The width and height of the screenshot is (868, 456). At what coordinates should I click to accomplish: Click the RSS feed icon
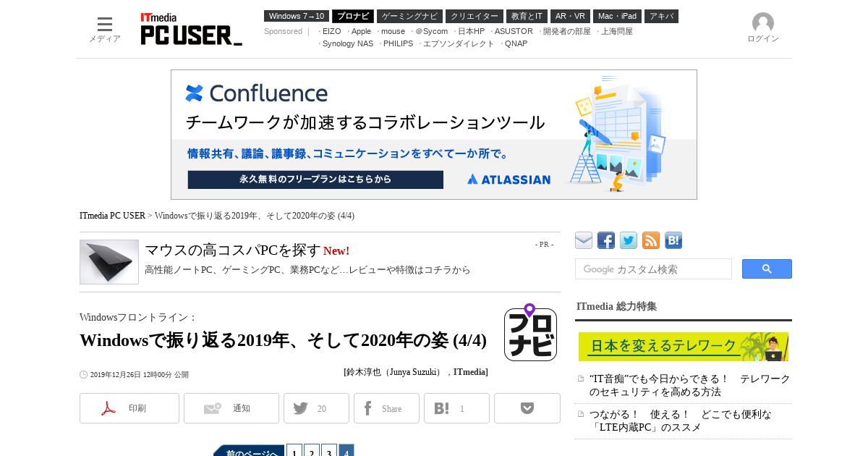(x=651, y=240)
